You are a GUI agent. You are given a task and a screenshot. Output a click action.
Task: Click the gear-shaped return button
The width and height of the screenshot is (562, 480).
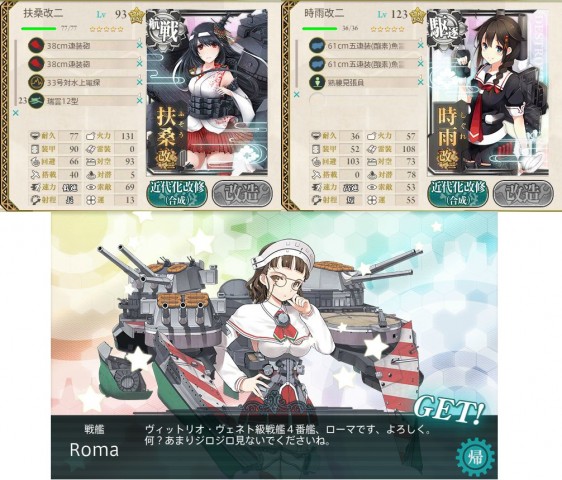(474, 458)
